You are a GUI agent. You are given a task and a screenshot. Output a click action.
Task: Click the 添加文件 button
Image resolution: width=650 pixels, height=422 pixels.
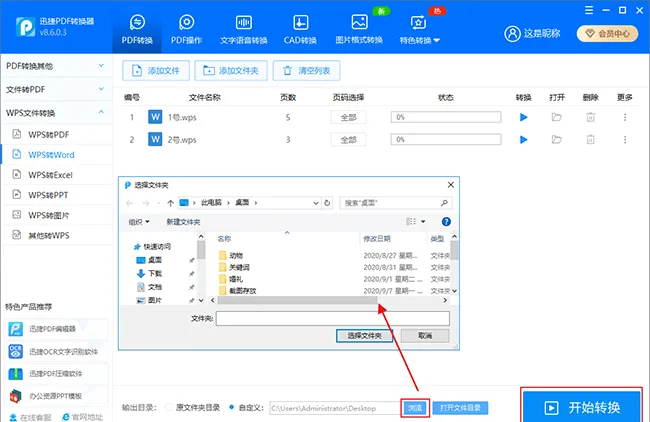click(x=156, y=70)
